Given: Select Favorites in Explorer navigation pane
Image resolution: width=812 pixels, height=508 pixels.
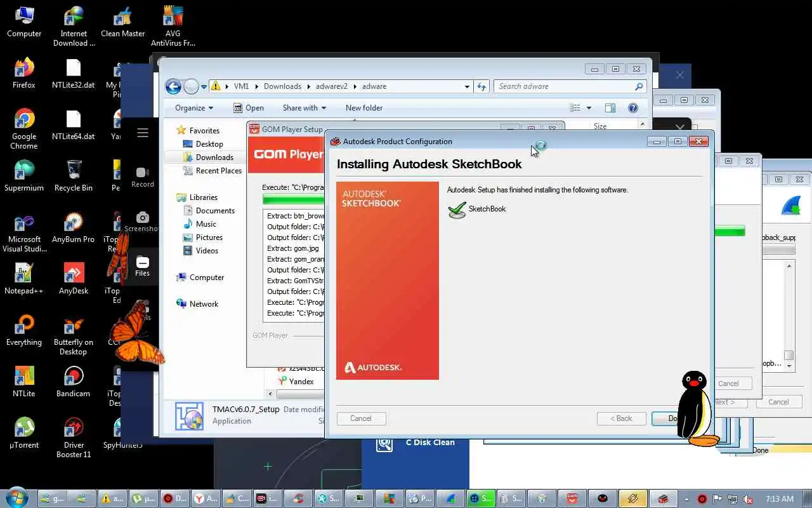Looking at the screenshot, I should [x=204, y=130].
